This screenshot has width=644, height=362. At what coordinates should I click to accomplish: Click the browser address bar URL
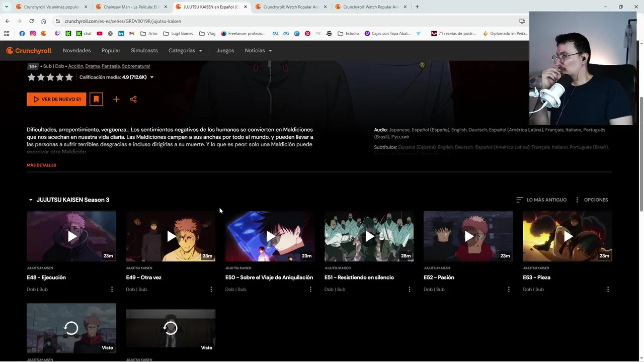click(123, 21)
